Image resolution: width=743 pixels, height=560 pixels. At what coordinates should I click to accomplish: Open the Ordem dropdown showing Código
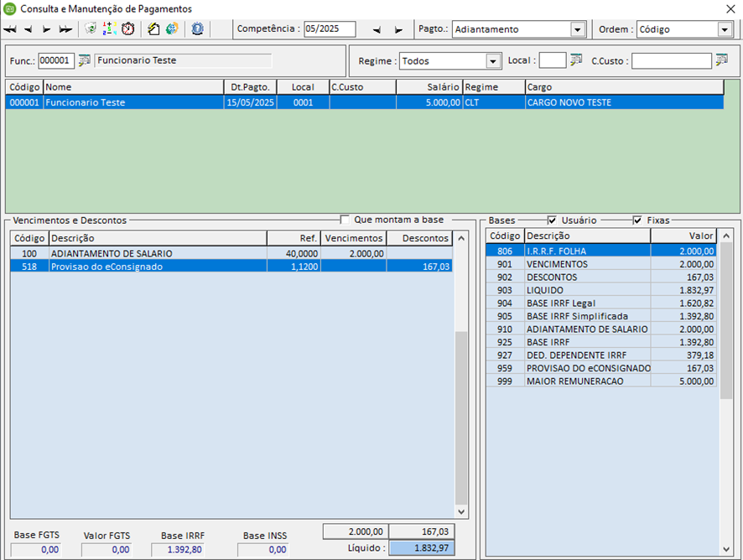[x=725, y=29]
